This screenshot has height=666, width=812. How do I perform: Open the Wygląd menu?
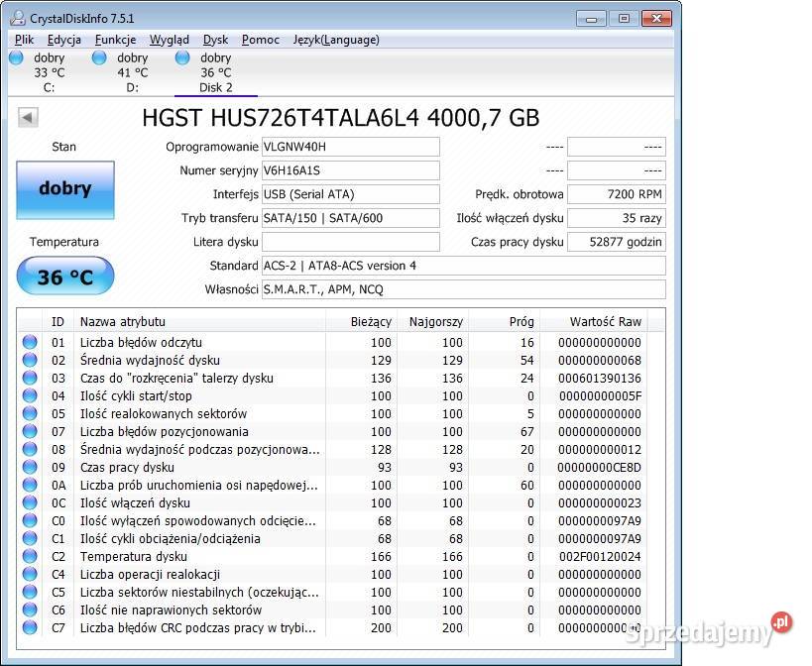(x=170, y=40)
